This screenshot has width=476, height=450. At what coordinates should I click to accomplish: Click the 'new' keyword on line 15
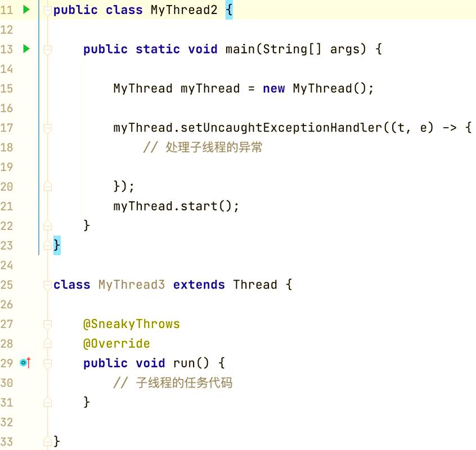274,89
